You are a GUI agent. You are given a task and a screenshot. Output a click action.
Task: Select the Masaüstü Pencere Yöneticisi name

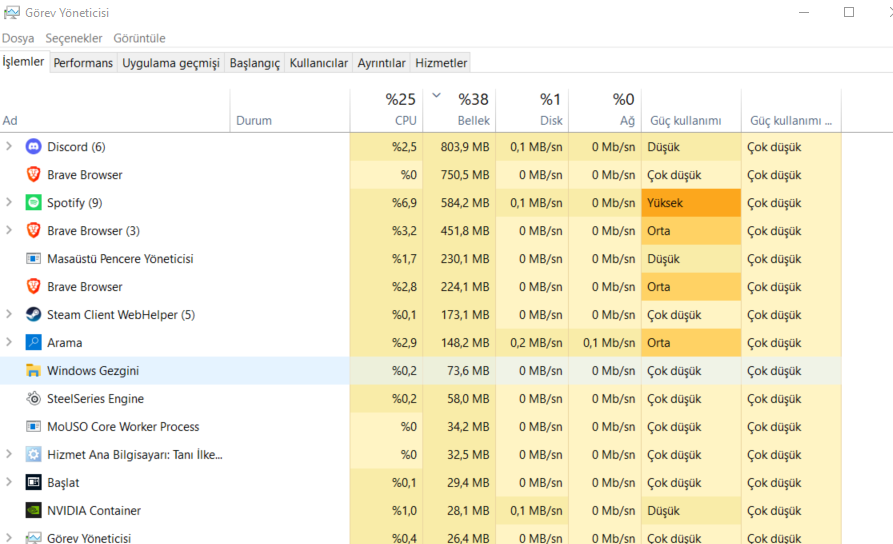coord(120,259)
